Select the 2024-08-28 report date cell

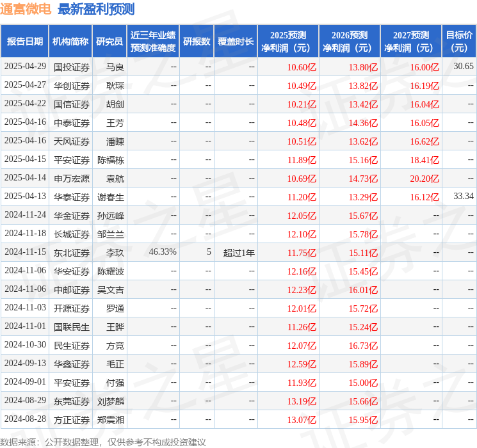[26, 419]
